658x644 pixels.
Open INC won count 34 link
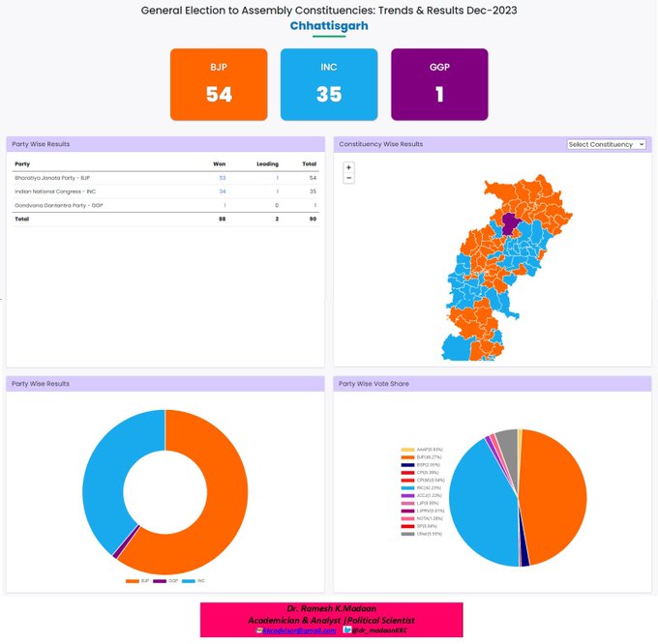coord(223,191)
